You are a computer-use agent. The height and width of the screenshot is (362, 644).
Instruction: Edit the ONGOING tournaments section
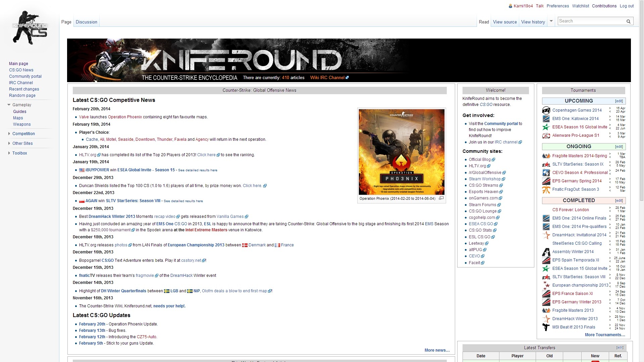click(x=619, y=147)
